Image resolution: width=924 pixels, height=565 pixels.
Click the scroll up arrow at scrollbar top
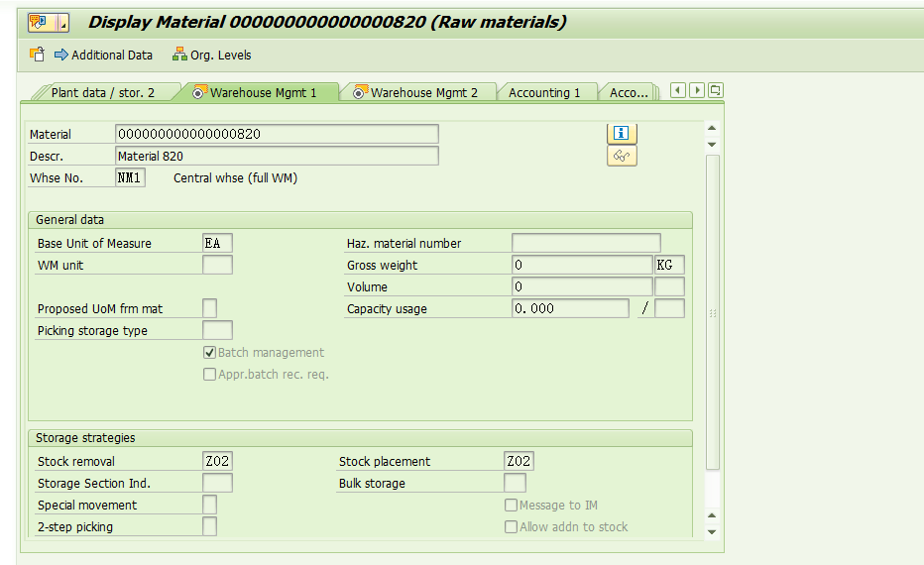(x=712, y=128)
